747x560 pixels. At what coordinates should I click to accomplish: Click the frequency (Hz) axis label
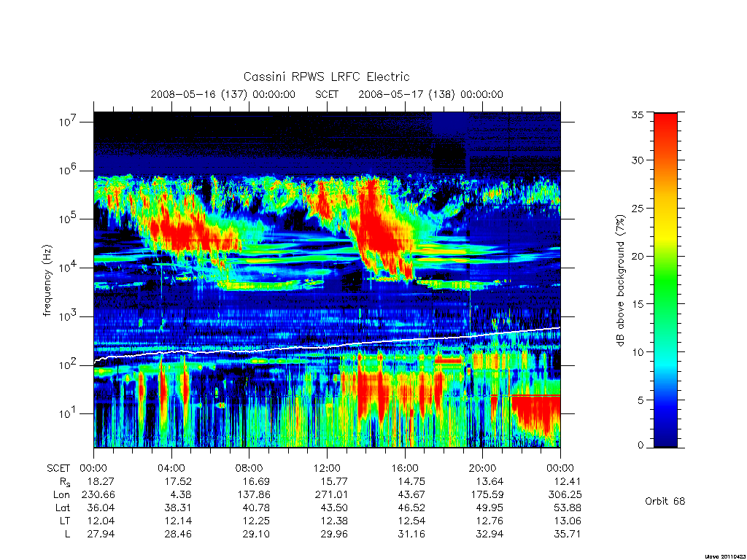(x=47, y=281)
